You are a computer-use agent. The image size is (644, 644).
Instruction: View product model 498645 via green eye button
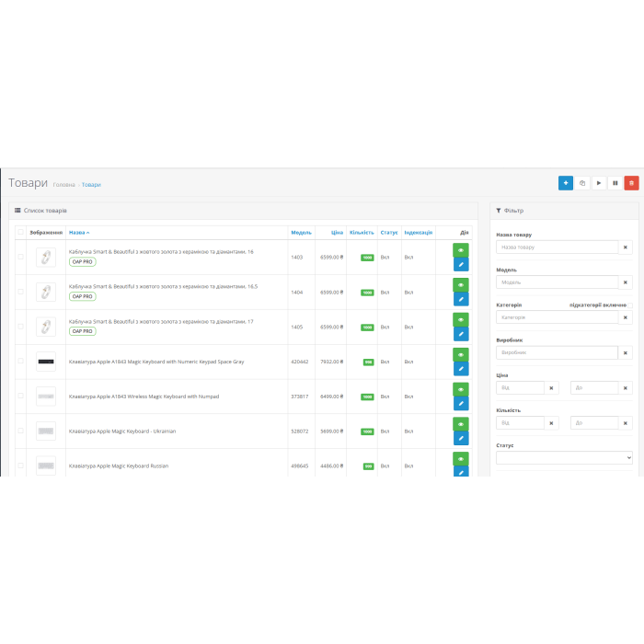460,459
